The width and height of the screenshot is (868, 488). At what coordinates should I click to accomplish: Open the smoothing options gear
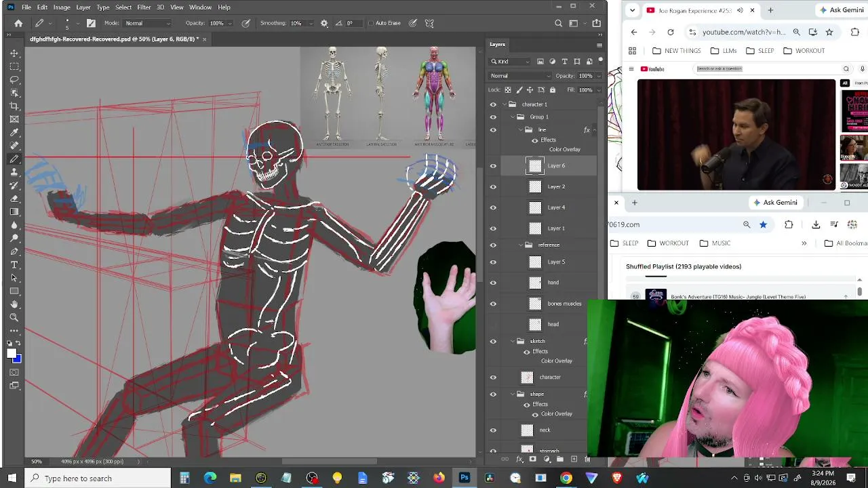(x=324, y=23)
